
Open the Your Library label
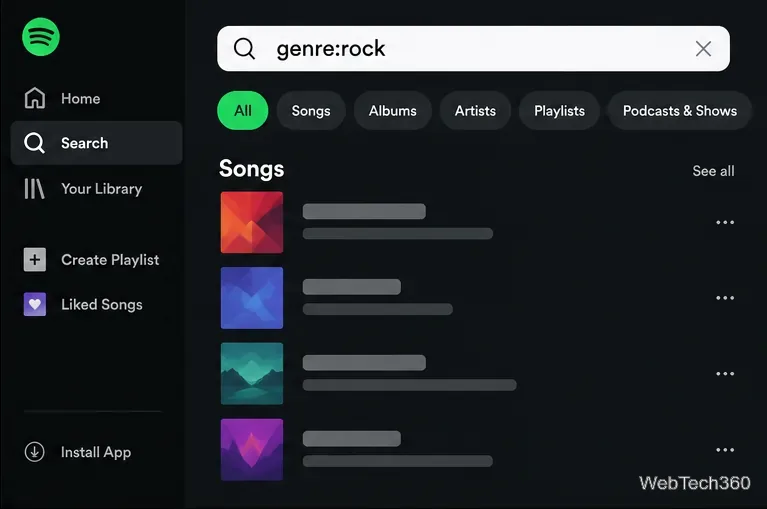pos(102,189)
